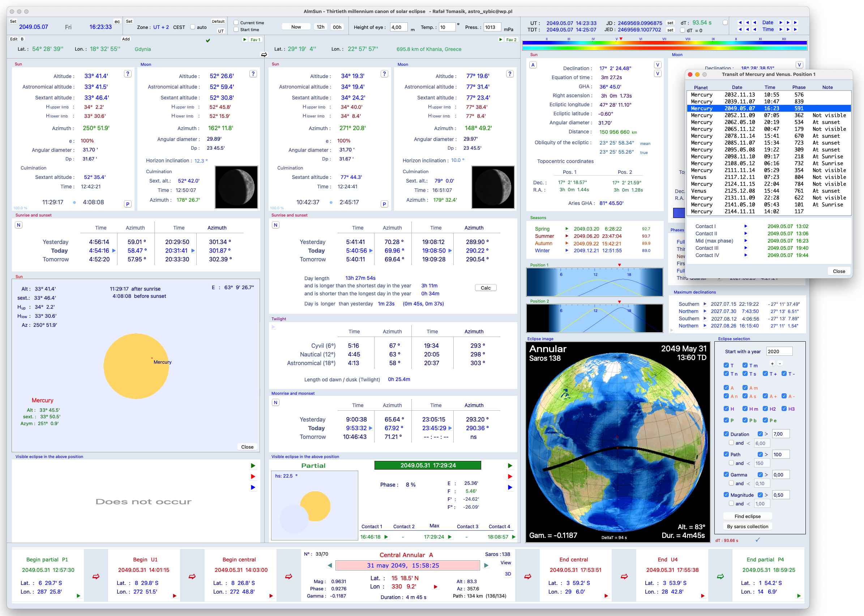Click the arrow beside Contact 1 time 16:46:18
This screenshot has width=864, height=616.
pos(386,537)
